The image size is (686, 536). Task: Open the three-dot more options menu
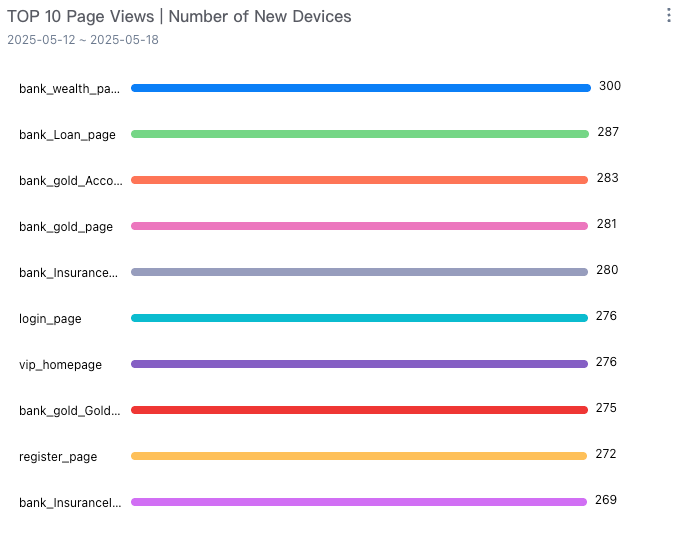pyautogui.click(x=668, y=16)
